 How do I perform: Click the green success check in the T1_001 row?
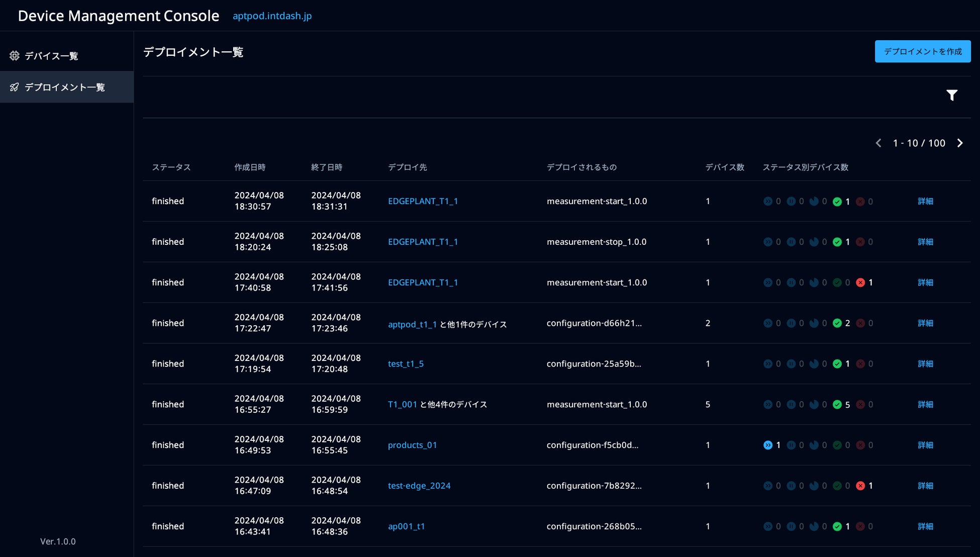pyautogui.click(x=837, y=404)
